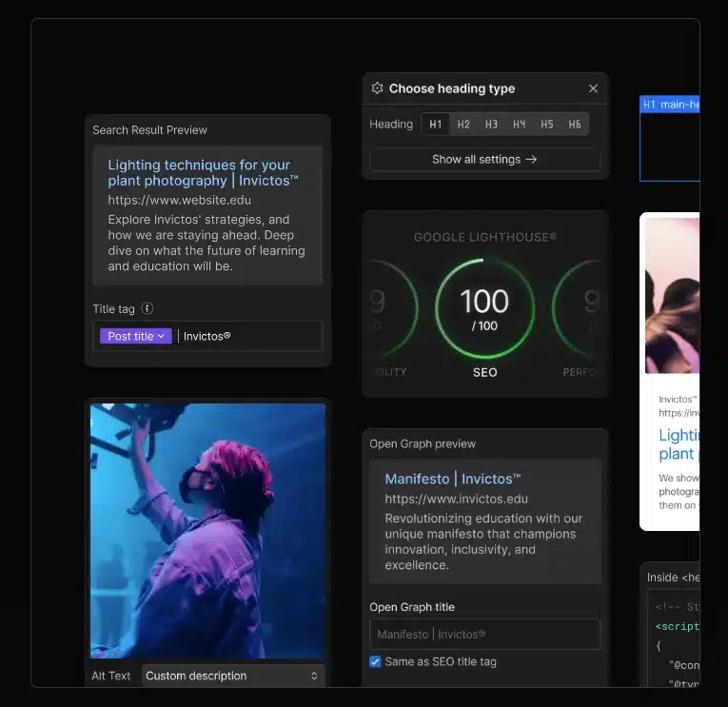The image size is (728, 707).
Task: Click the Title tag info icon
Action: (148, 309)
